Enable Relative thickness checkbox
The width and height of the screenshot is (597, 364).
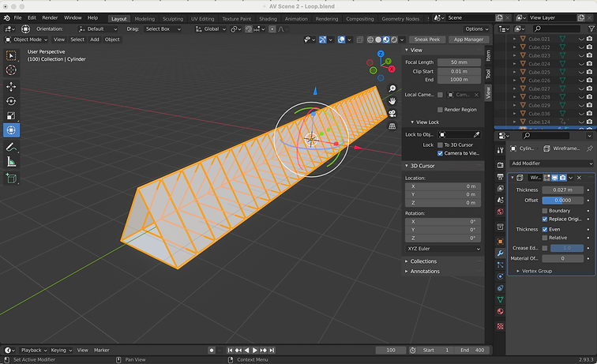545,238
